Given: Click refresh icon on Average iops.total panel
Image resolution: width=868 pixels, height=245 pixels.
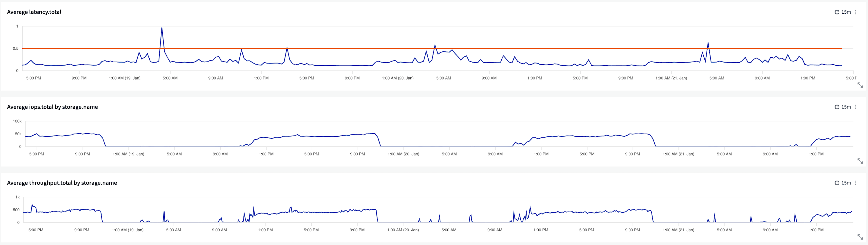Looking at the screenshot, I should click(x=837, y=107).
